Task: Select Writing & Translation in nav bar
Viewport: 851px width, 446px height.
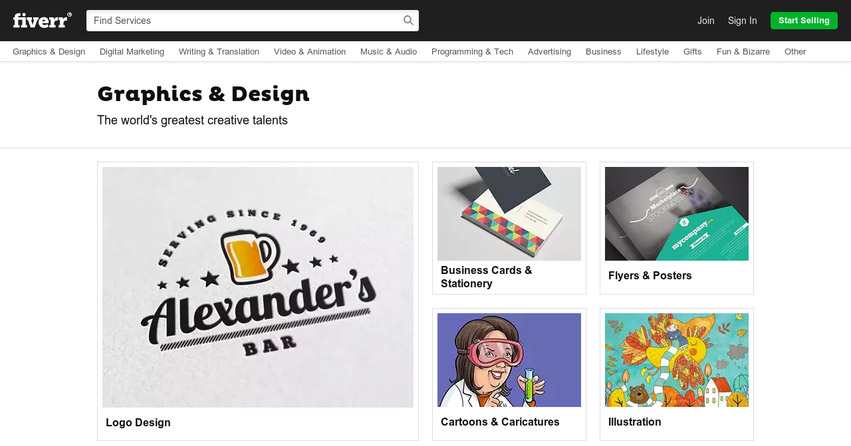Action: tap(219, 52)
